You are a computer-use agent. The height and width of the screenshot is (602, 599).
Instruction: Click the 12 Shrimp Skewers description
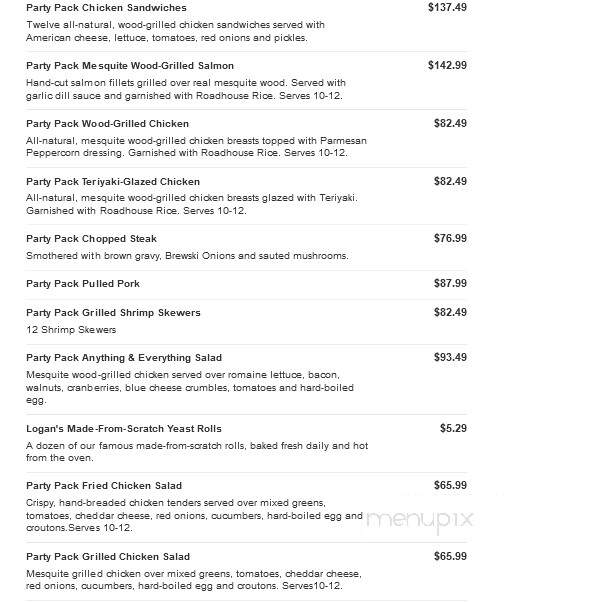[71, 330]
